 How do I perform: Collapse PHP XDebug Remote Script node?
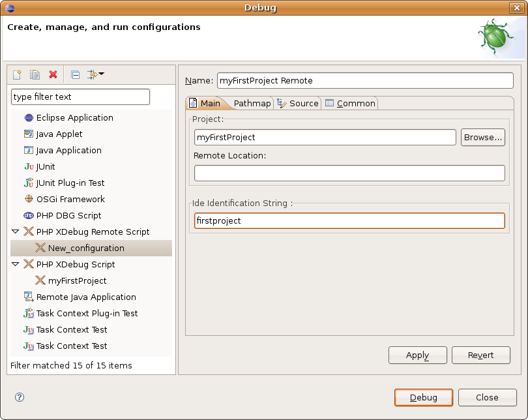click(15, 232)
